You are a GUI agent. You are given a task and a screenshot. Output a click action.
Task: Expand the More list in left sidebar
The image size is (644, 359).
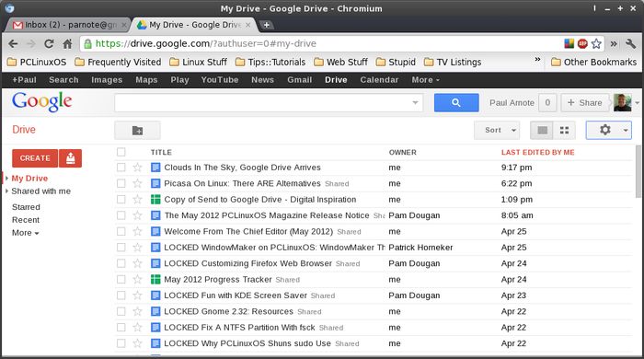(x=26, y=233)
